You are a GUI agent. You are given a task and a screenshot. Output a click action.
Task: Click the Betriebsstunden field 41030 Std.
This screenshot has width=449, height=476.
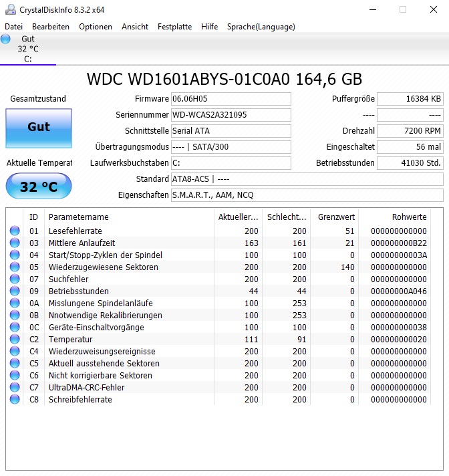(x=410, y=163)
